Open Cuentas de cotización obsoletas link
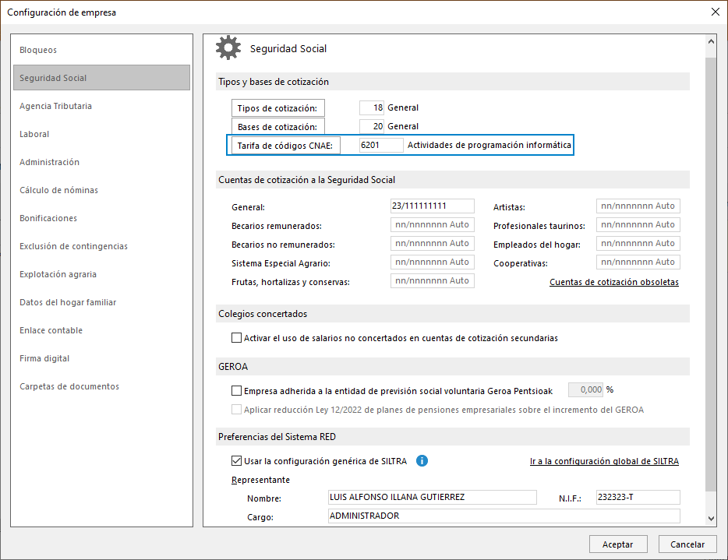Image resolution: width=728 pixels, height=560 pixels. [x=613, y=282]
